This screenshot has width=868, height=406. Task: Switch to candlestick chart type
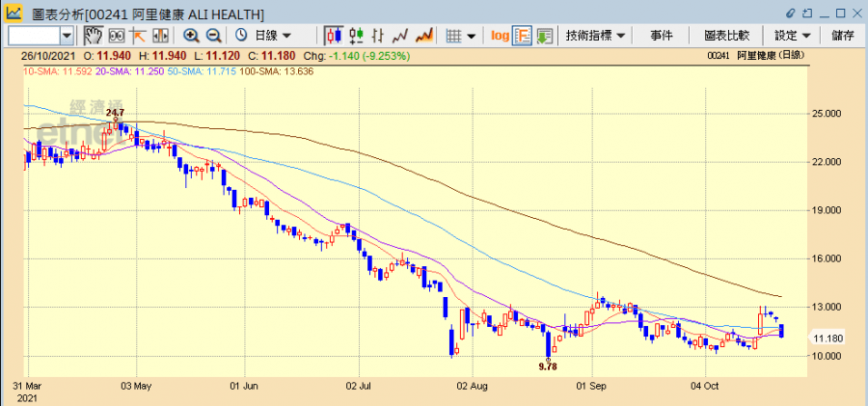[334, 36]
